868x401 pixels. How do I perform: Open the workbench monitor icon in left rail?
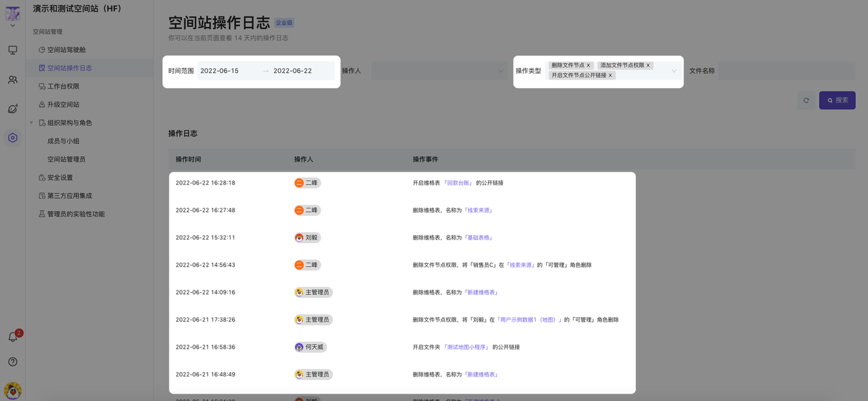pyautogui.click(x=12, y=50)
